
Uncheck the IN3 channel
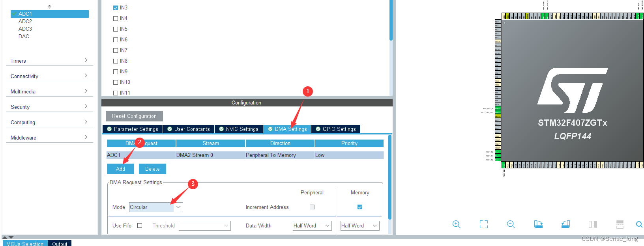click(x=116, y=8)
